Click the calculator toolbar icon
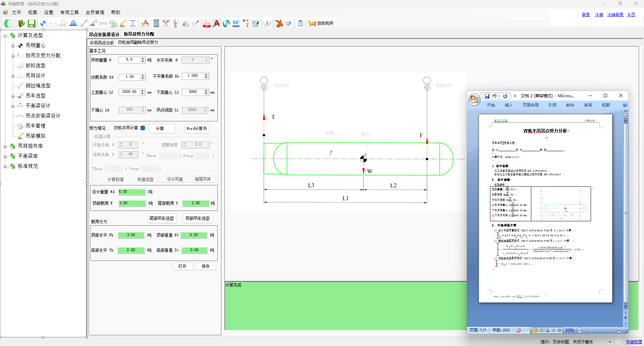 [156, 23]
